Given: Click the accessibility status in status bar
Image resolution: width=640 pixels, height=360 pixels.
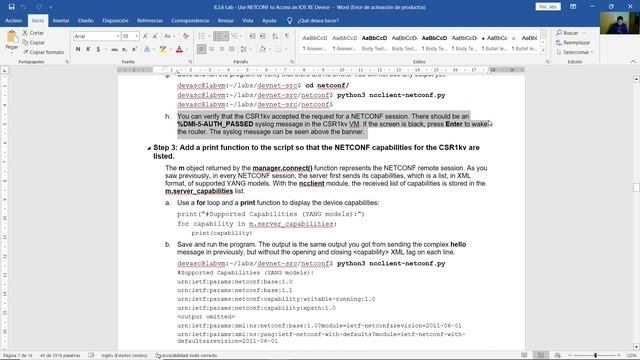Looking at the screenshot, I should pos(186,356).
